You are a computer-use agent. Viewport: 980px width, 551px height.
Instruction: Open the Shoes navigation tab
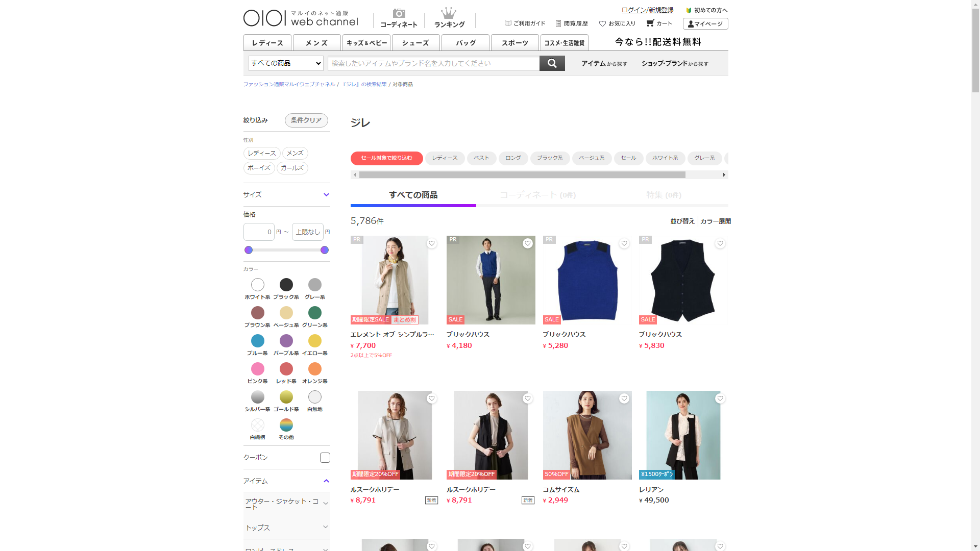(x=415, y=43)
